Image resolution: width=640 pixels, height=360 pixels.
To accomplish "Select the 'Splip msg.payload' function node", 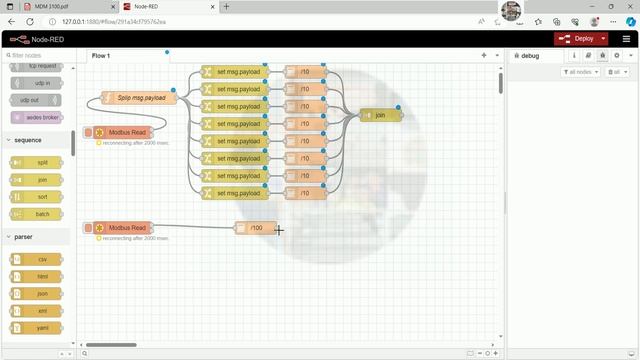I will (139, 98).
